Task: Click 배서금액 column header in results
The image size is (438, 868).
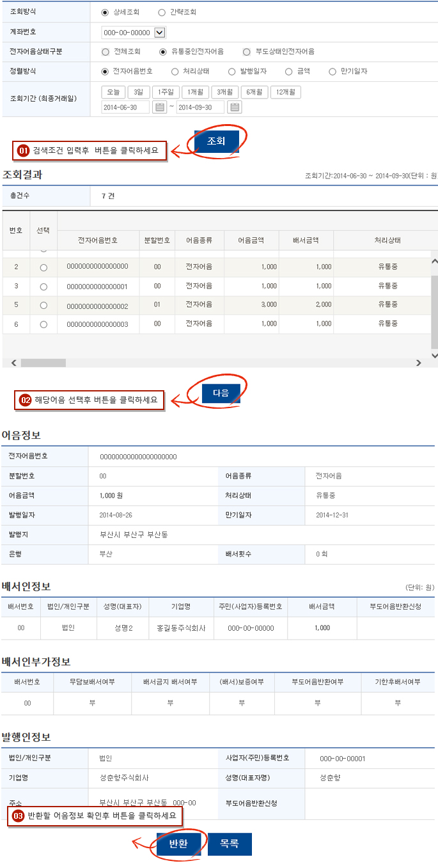Action: click(306, 241)
